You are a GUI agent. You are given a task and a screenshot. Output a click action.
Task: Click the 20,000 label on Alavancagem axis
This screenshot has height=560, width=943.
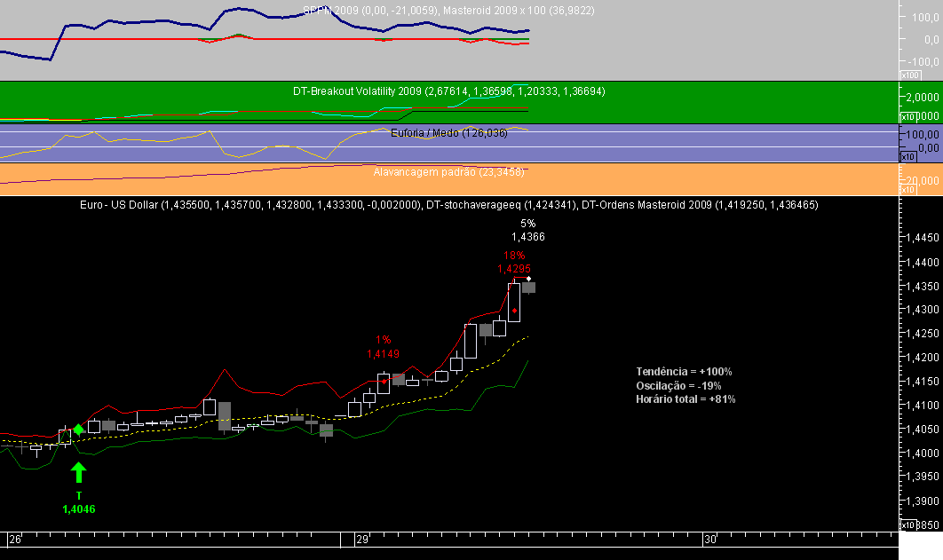[x=922, y=180]
